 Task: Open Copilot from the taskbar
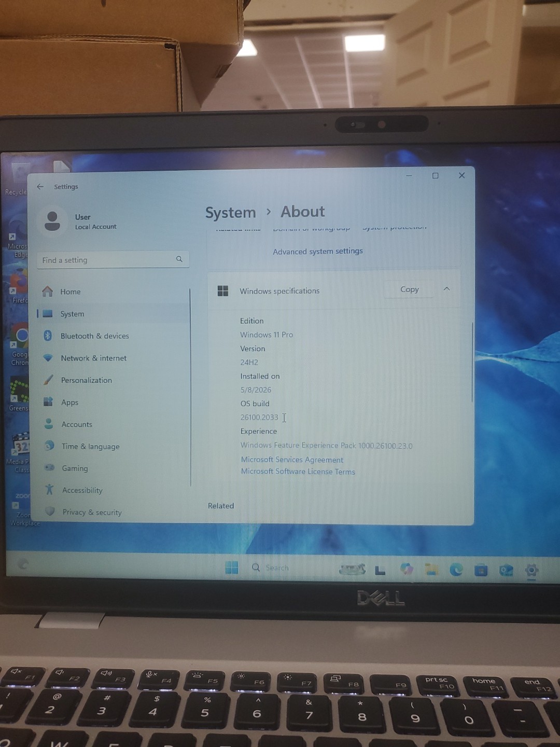click(407, 569)
